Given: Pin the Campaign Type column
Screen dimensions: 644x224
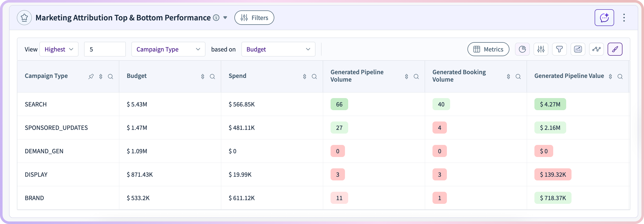Looking at the screenshot, I should (91, 77).
